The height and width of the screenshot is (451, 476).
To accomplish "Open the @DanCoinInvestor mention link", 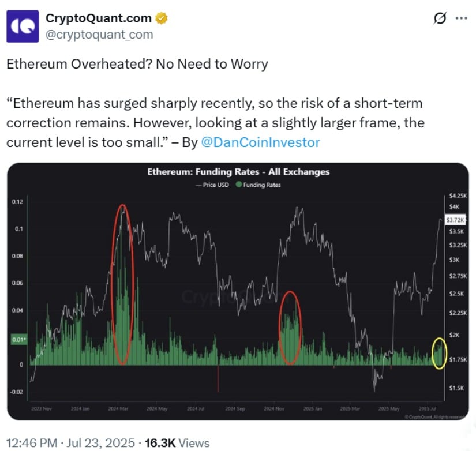I will point(260,142).
